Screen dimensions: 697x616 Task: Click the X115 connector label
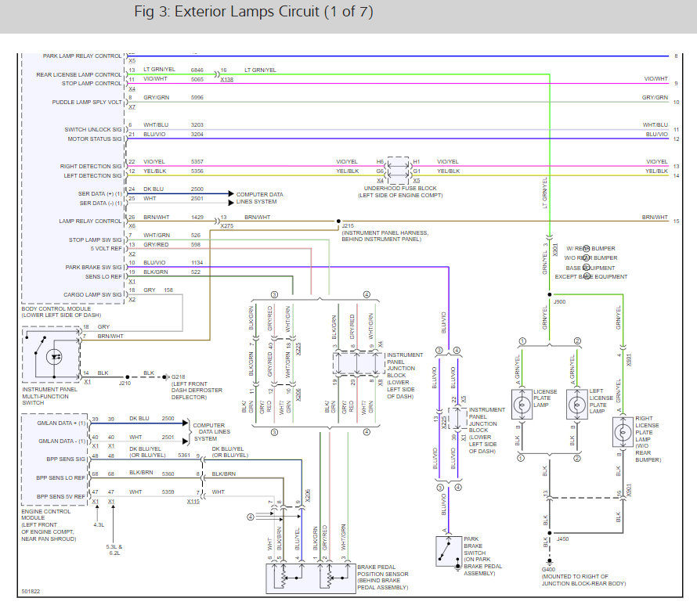(193, 502)
